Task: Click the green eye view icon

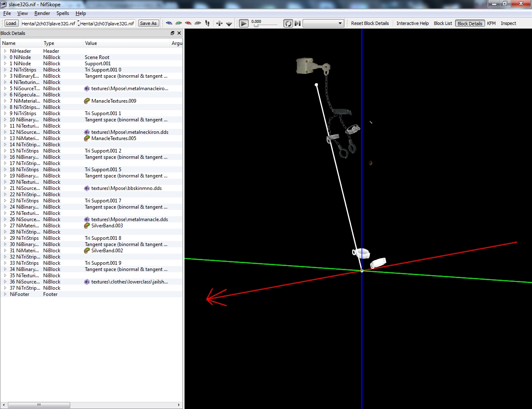Action: coord(179,23)
